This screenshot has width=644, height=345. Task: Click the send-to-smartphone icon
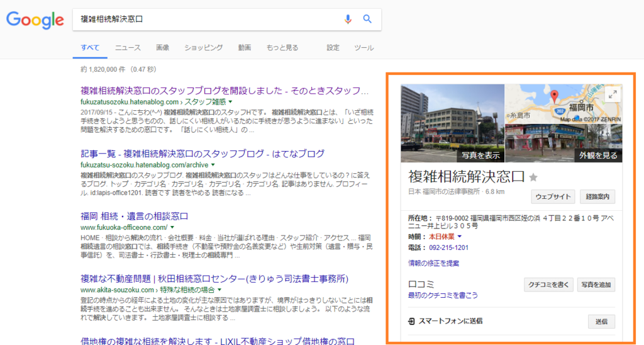tap(411, 321)
